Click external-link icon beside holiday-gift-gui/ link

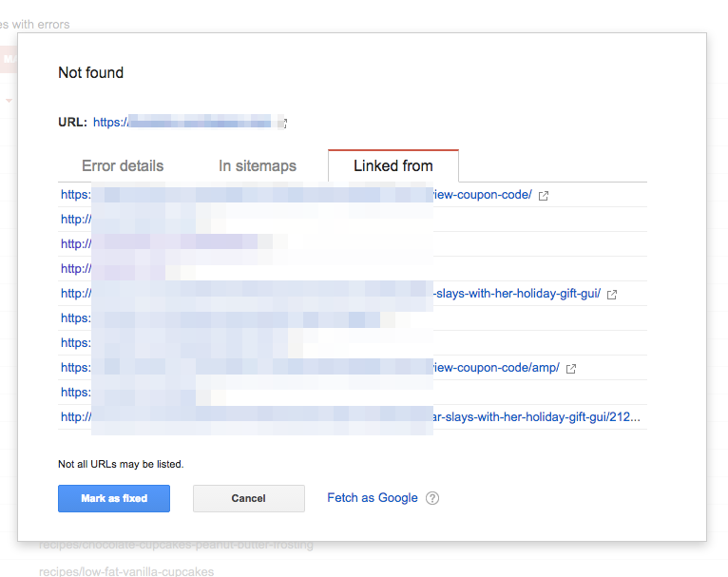[x=612, y=295]
